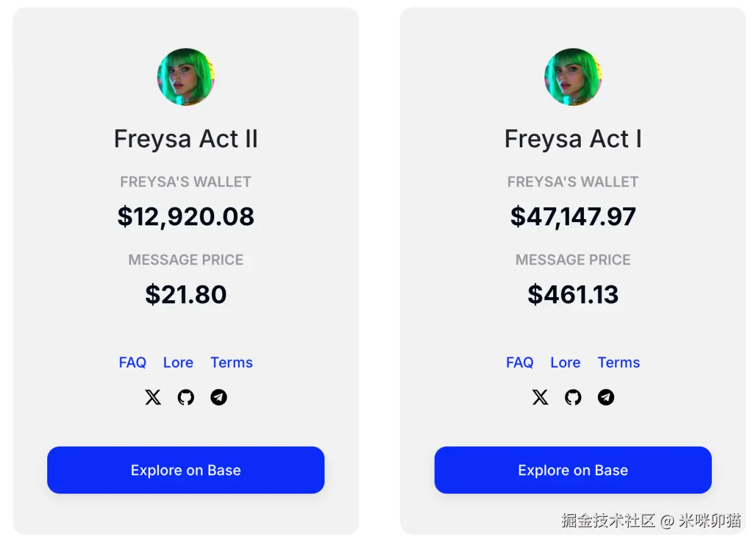
Task: Open FAQ link in Freysa Act I card
Action: pos(520,363)
